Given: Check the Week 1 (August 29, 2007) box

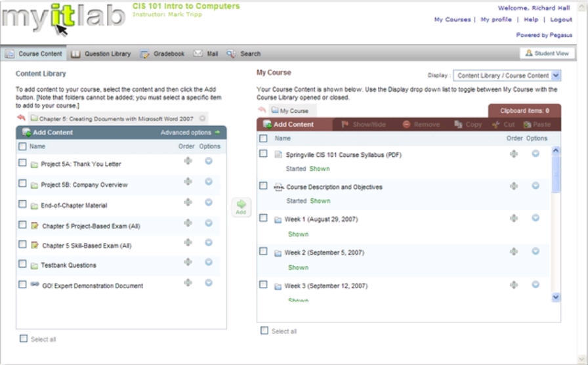Looking at the screenshot, I should pos(264,218).
